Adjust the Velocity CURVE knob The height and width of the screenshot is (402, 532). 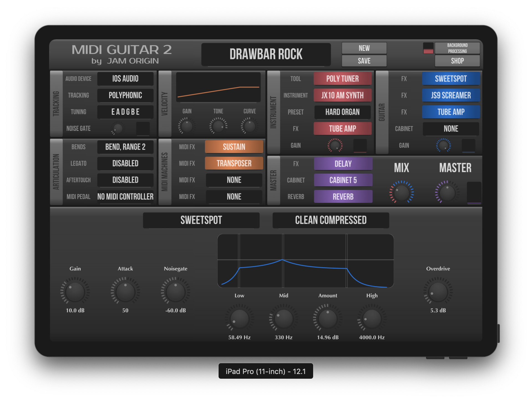(250, 126)
